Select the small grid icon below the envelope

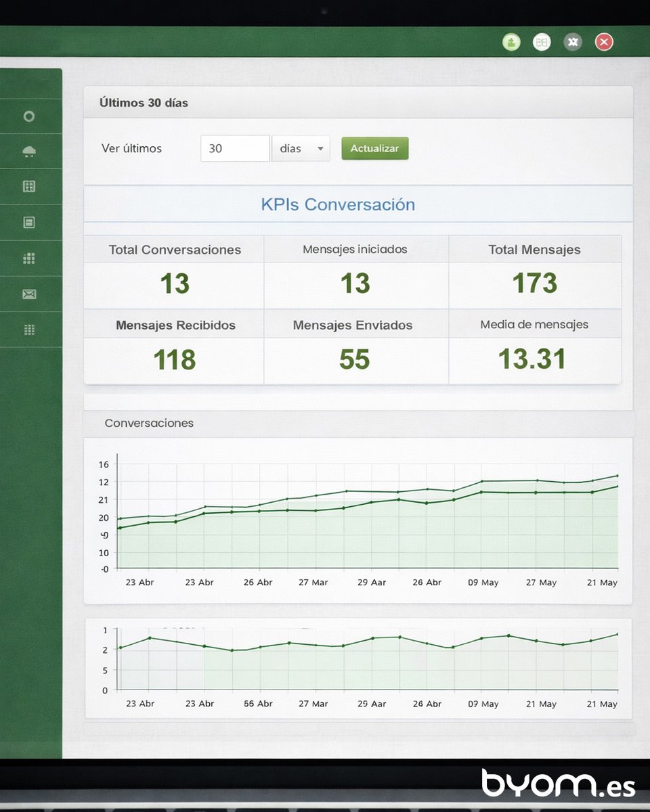click(x=29, y=330)
